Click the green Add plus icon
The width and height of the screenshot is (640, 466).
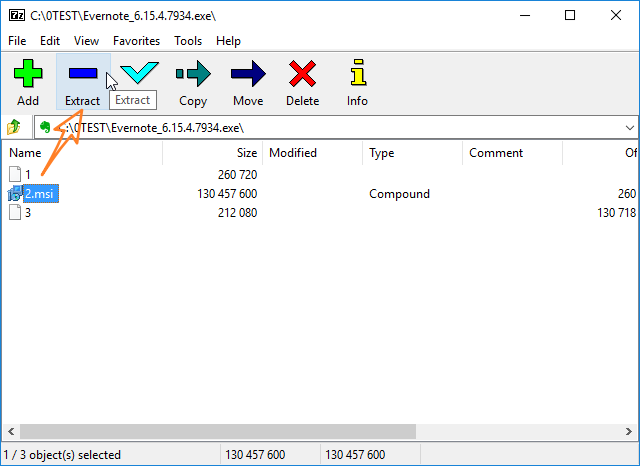click(x=28, y=73)
